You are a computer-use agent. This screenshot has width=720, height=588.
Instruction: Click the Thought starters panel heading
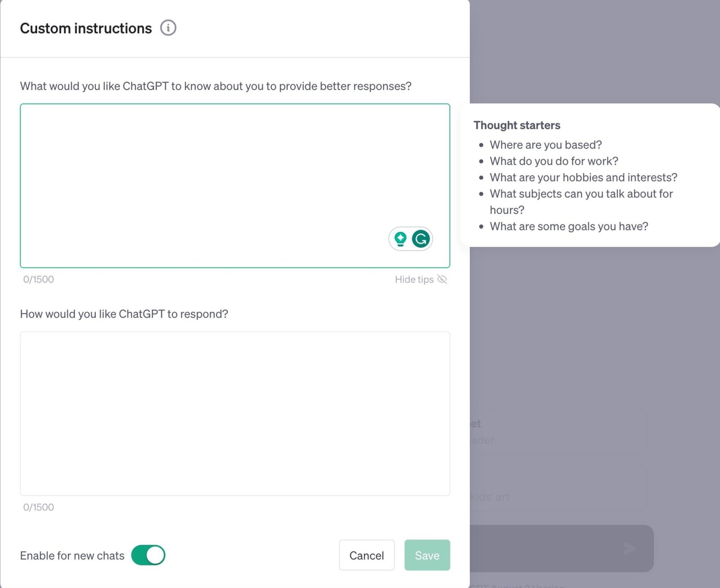tap(517, 125)
